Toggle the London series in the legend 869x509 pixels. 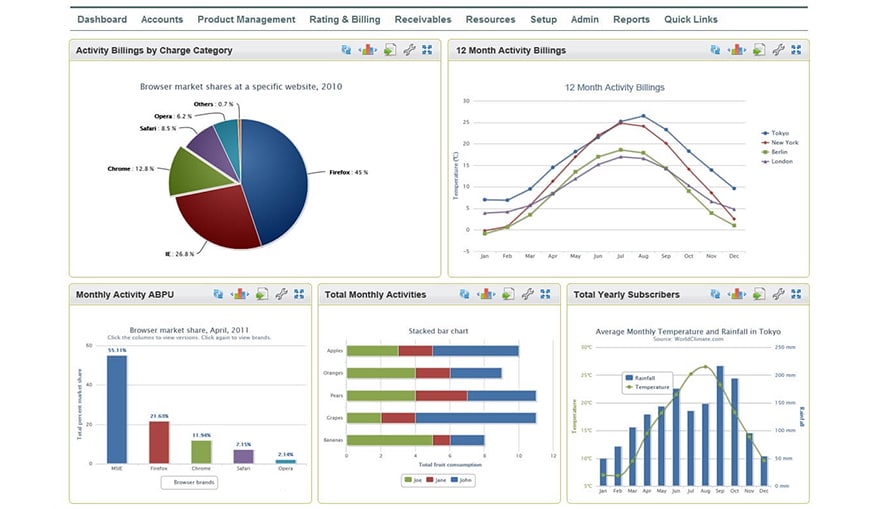pyautogui.click(x=778, y=161)
